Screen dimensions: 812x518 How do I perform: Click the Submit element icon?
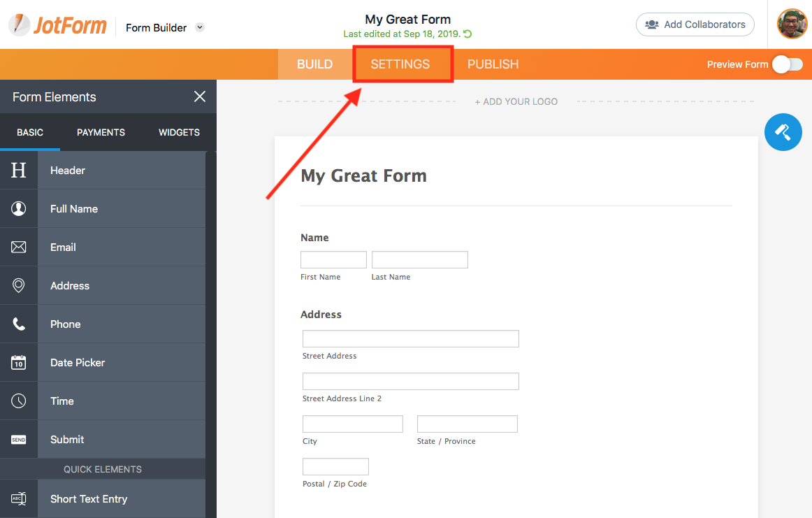[19, 439]
